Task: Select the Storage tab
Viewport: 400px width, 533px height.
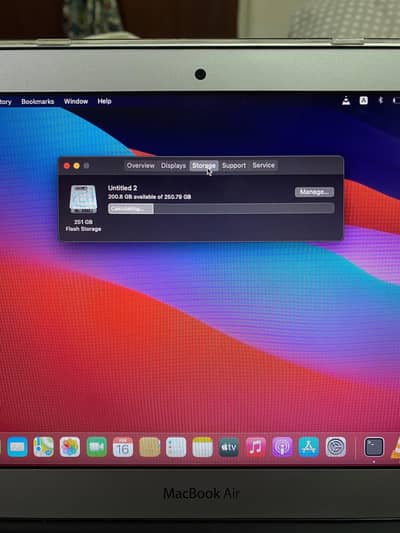Action: pyautogui.click(x=204, y=166)
